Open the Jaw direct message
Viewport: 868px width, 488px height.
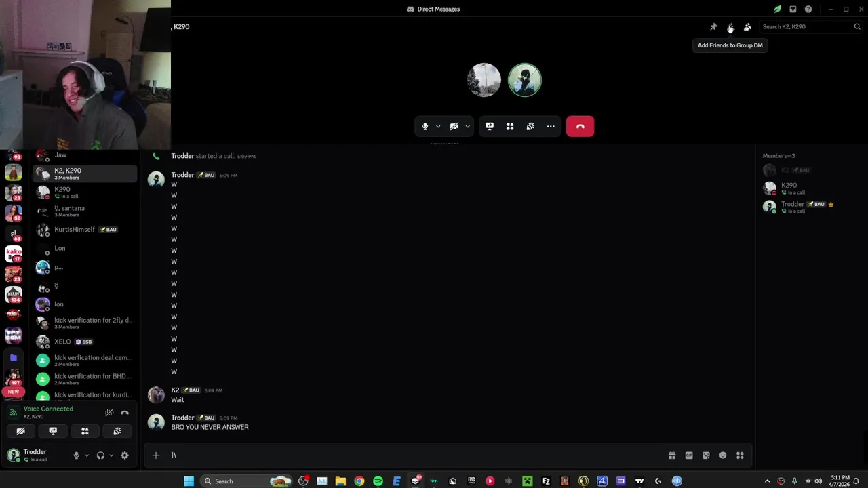85,155
